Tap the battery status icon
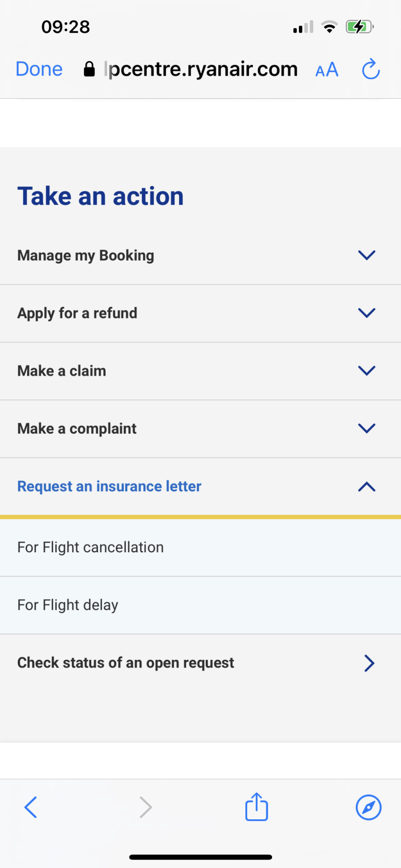 click(359, 27)
